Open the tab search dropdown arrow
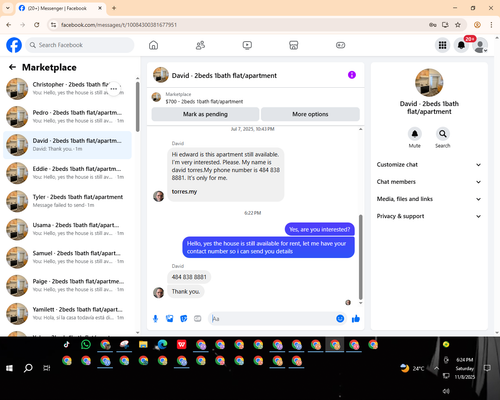Screen dimensions: 500x400 point(8,8)
